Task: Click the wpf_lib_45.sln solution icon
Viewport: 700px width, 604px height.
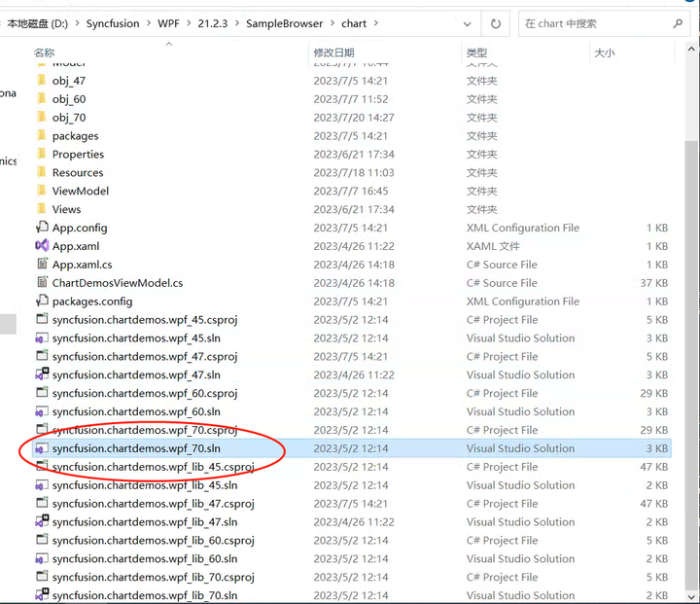Action: [x=42, y=485]
